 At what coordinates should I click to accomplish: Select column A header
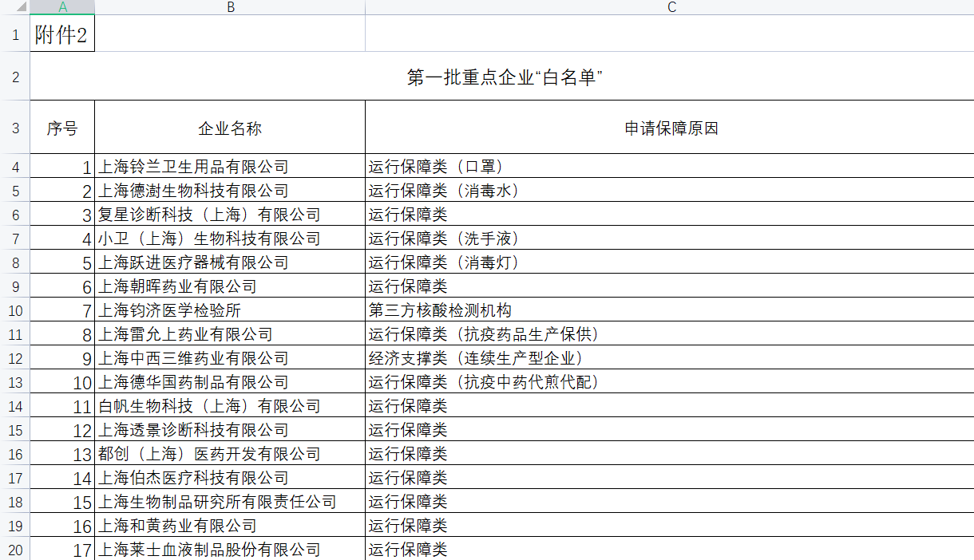62,7
